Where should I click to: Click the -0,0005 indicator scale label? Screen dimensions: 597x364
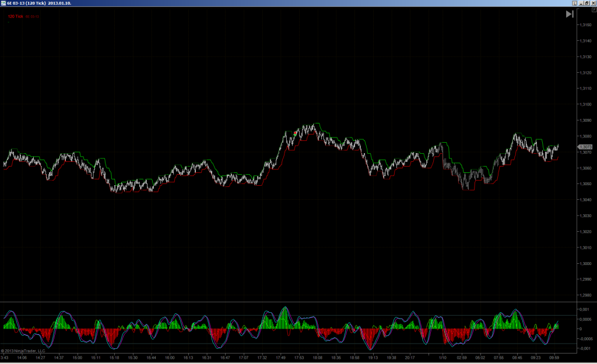(585, 338)
